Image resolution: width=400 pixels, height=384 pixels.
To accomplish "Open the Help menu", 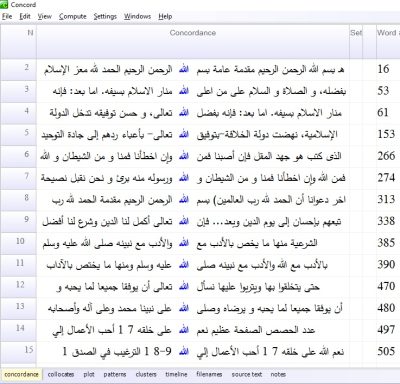I will pos(165,16).
